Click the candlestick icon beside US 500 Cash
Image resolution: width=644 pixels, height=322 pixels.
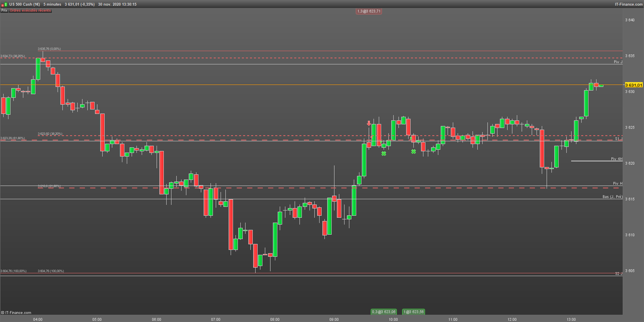[x=4, y=4]
